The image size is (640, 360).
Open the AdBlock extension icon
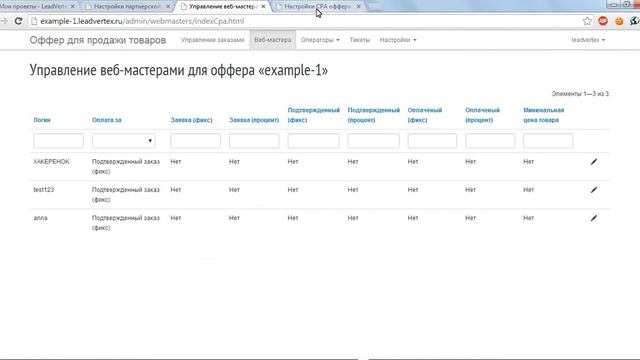(603, 21)
